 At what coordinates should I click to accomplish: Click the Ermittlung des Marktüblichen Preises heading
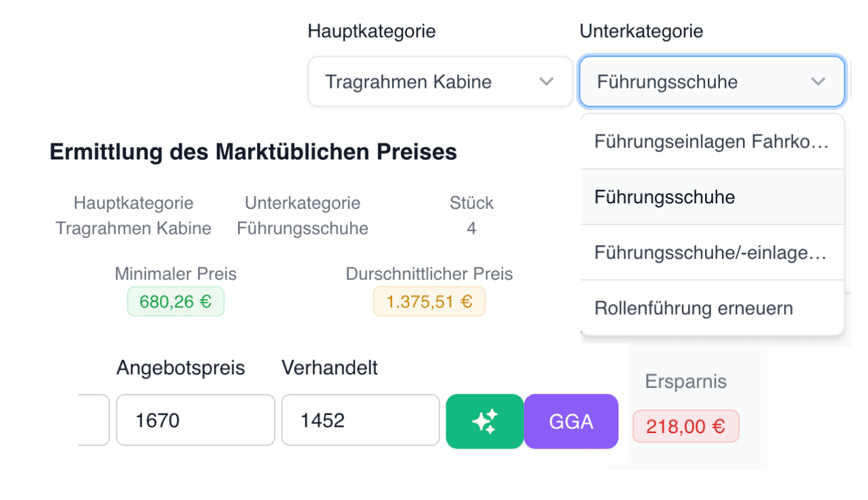(254, 152)
